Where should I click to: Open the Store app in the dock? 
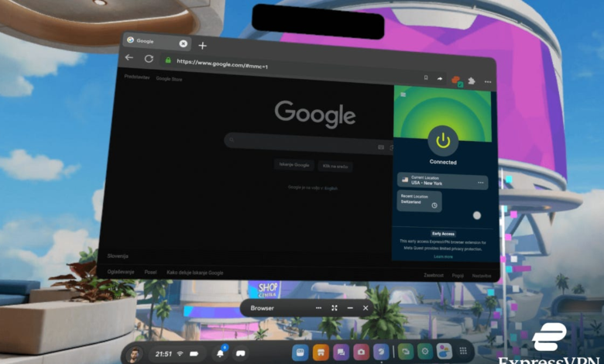[321, 352]
